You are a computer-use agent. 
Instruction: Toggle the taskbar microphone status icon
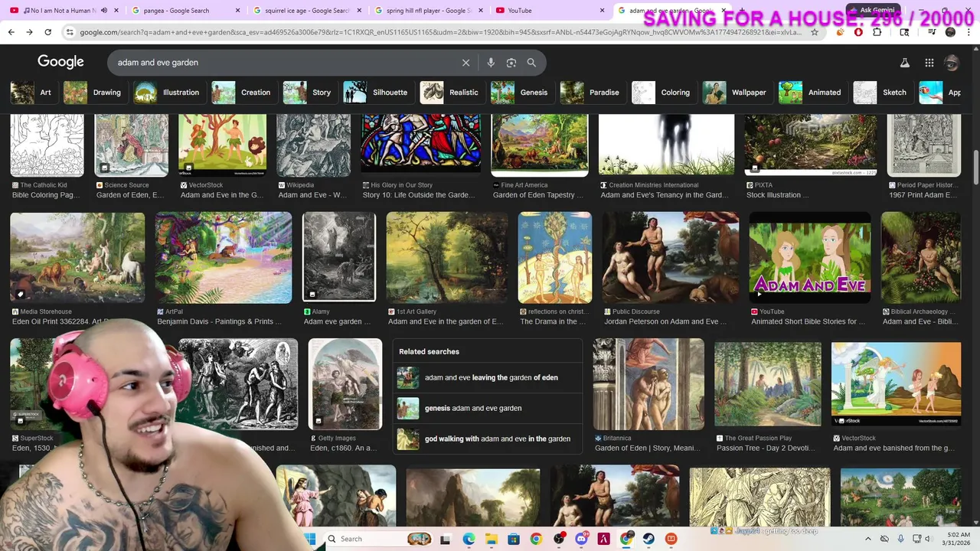[x=900, y=539]
